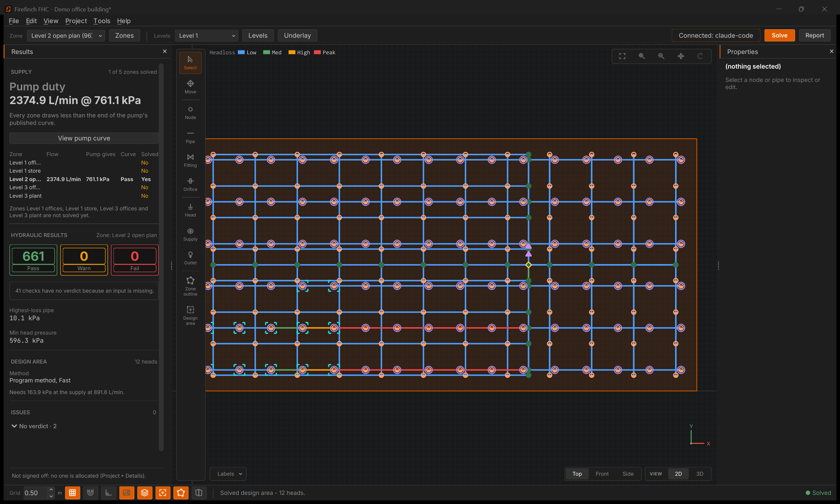Viewport: 840px width, 504px height.
Task: Zoom out on the canvas
Action: 661,56
